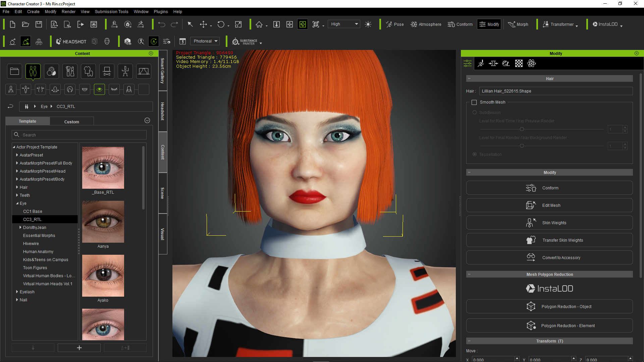Screen dimensions: 644x362
Task: Select the arrow selection tool
Action: coord(190,24)
